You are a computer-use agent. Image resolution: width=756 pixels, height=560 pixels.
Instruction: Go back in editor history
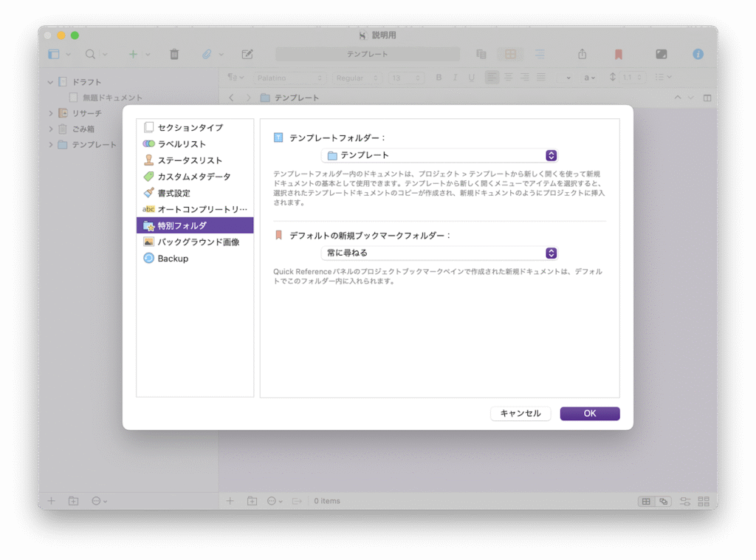231,98
